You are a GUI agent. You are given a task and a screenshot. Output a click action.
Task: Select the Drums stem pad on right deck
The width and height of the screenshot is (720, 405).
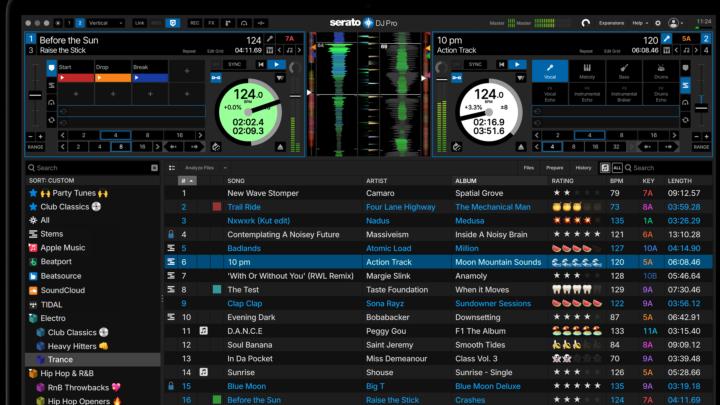click(x=661, y=71)
